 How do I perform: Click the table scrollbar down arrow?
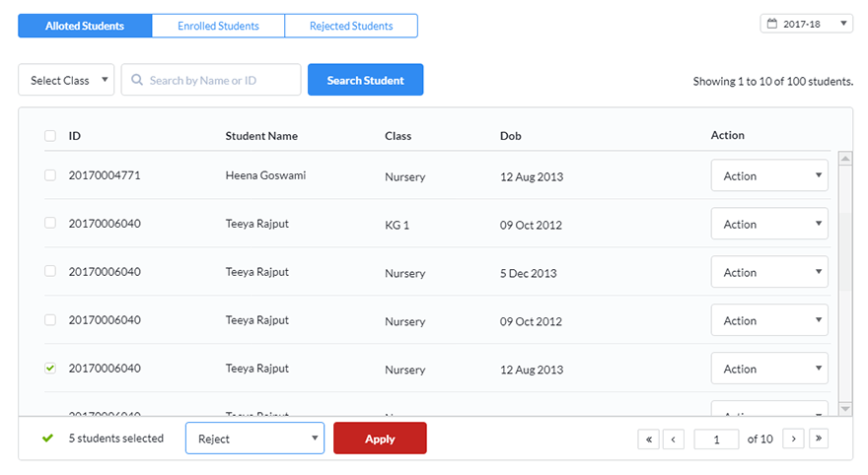pyautogui.click(x=845, y=409)
